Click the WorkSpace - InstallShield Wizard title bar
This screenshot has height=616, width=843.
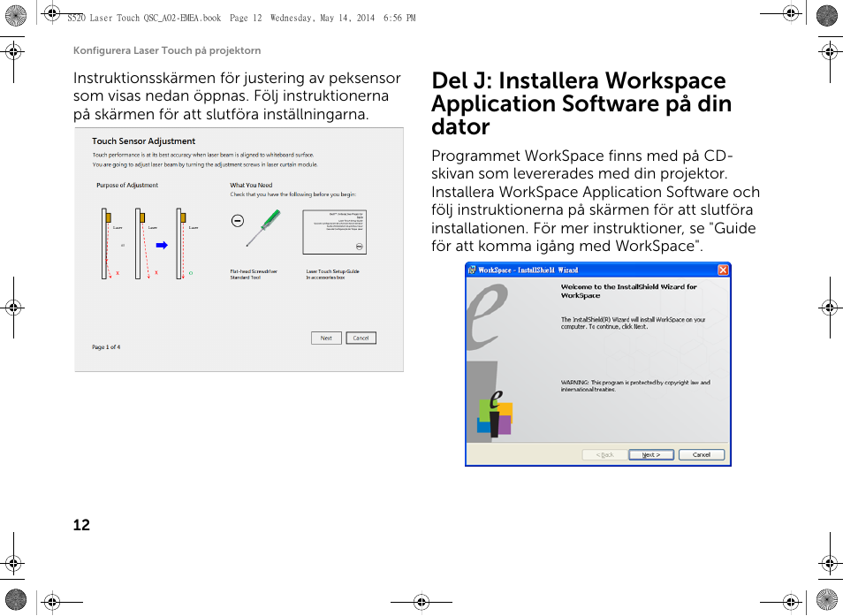click(598, 270)
